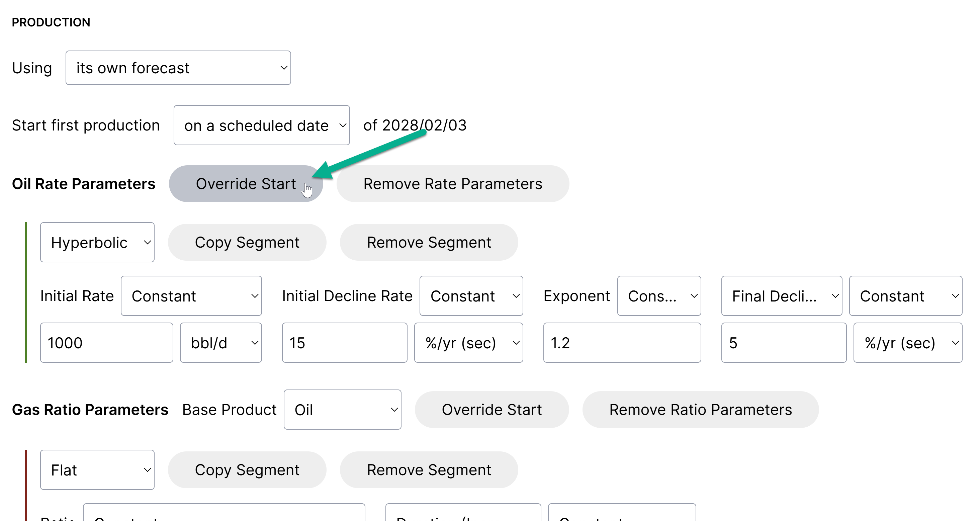Open Initial Decline Rate Constant dropdown
This screenshot has height=521, width=980.
471,296
